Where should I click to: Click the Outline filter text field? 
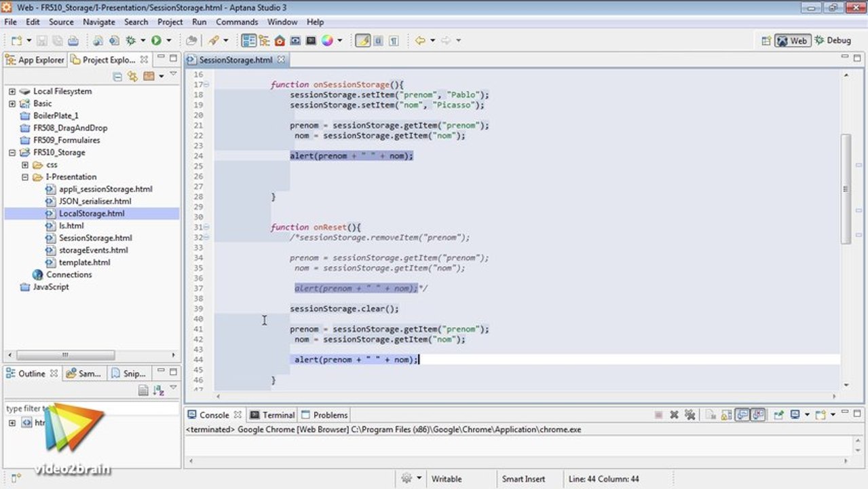pyautogui.click(x=92, y=408)
